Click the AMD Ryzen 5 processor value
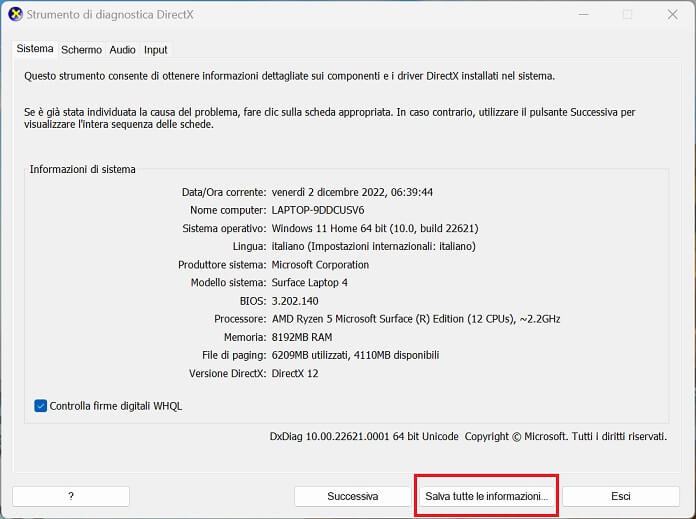Image resolution: width=696 pixels, height=519 pixels. tap(416, 319)
